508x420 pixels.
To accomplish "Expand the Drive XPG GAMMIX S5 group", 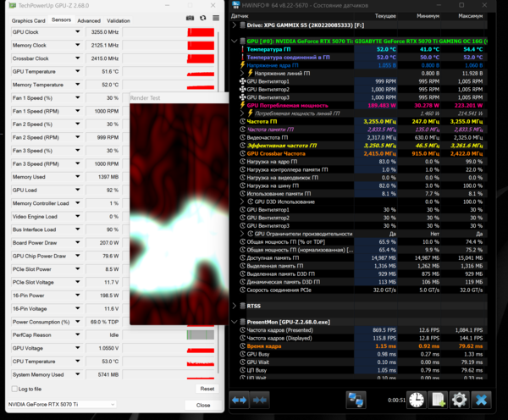I will coord(235,25).
